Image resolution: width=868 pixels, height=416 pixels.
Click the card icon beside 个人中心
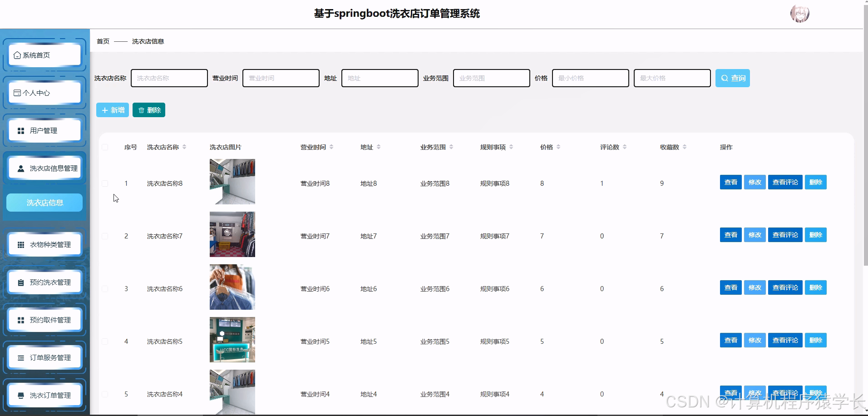(17, 93)
